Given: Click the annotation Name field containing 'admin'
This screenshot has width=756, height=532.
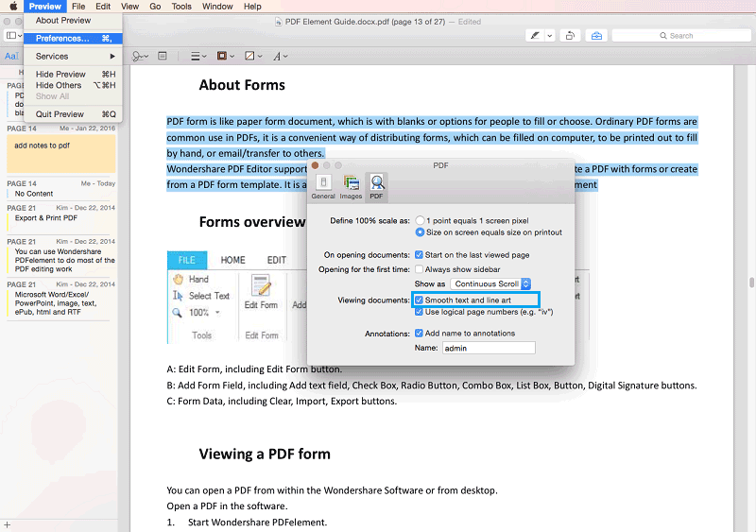Looking at the screenshot, I should (x=489, y=348).
